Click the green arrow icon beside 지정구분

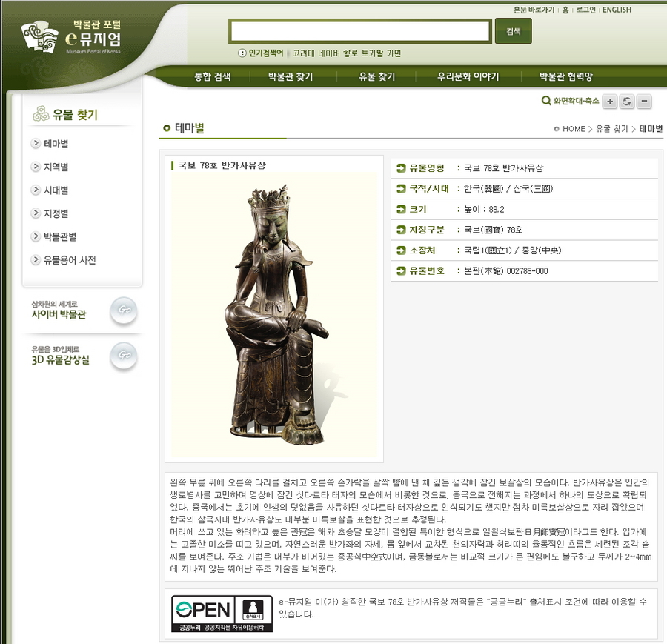[x=401, y=230]
